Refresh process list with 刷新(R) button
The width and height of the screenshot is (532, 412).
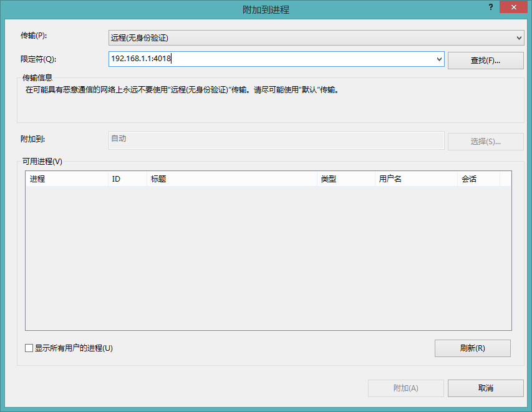(x=472, y=348)
